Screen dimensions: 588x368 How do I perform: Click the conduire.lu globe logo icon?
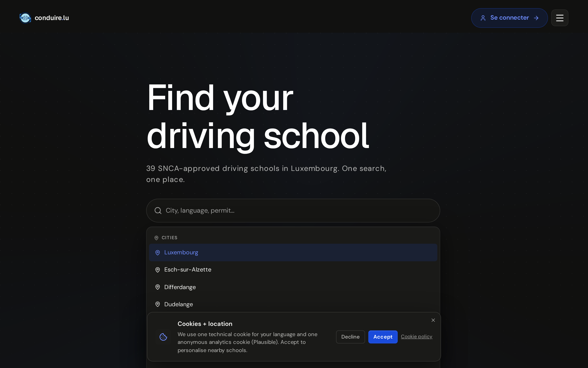click(x=25, y=18)
